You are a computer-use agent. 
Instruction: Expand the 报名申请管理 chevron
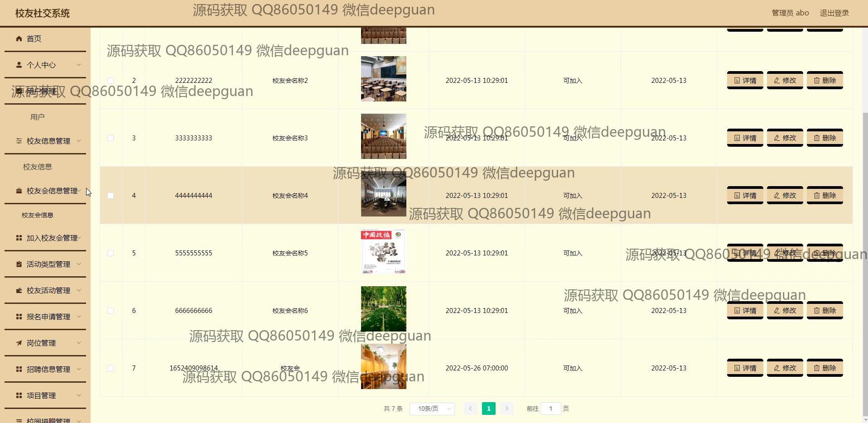pos(79,317)
